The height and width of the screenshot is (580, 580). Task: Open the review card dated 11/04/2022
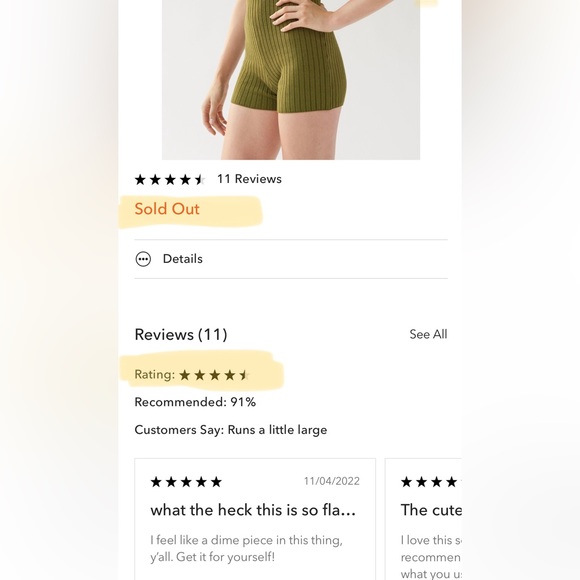click(255, 519)
